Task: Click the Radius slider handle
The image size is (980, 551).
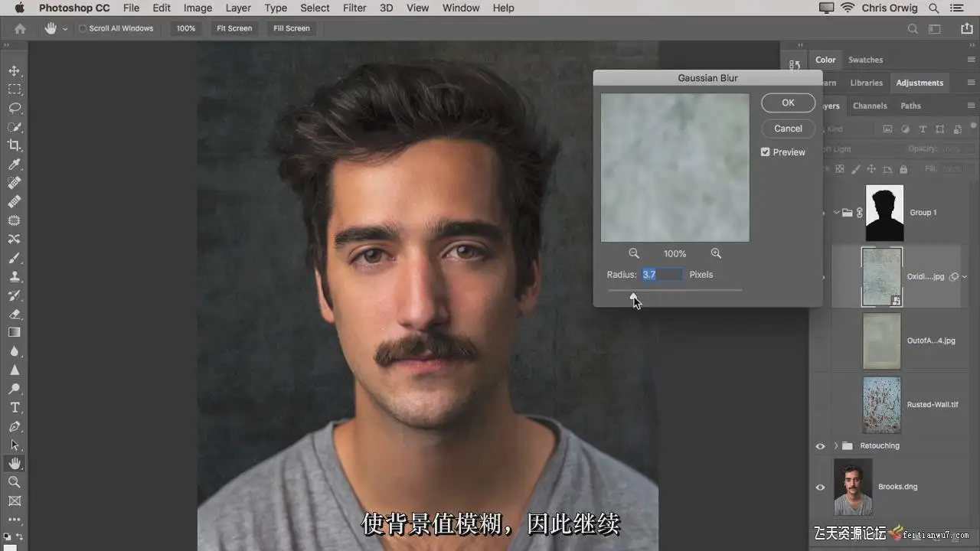Action: coord(633,295)
